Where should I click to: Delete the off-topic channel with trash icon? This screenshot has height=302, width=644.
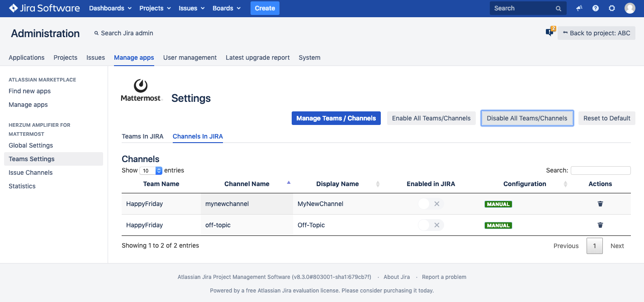(x=600, y=225)
